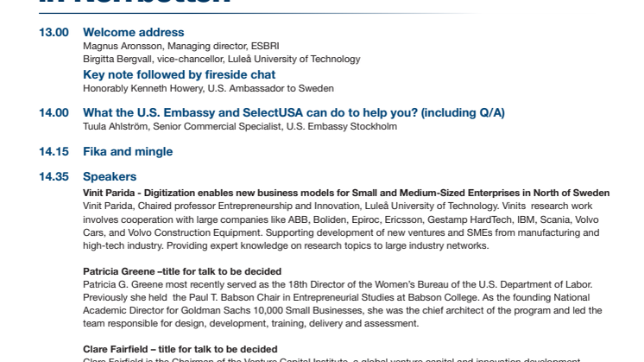This screenshot has height=362, width=644.
Task: Click Clare Fairfield talk title line
Action: click(x=180, y=349)
